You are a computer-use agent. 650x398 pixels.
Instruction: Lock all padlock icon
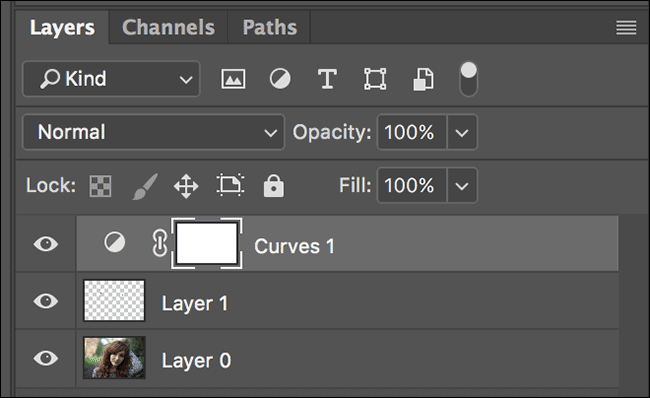click(274, 186)
